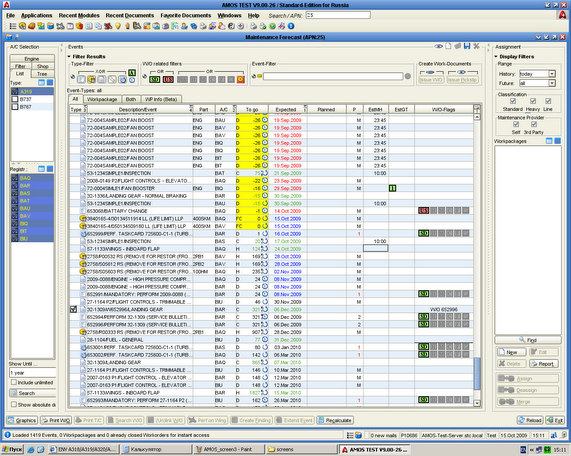Screen dimensions: 571x456
Task: Check the B737 aircraft type checkbox
Action: pos(15,99)
